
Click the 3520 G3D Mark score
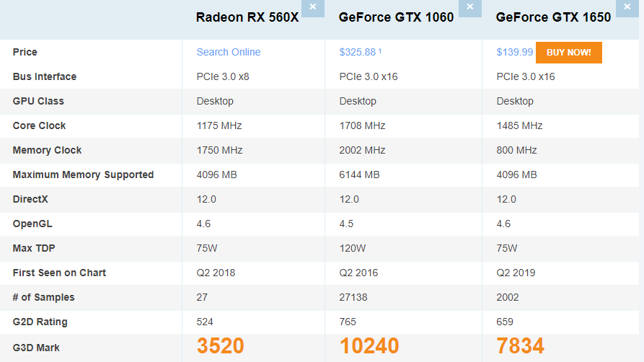[x=221, y=346]
